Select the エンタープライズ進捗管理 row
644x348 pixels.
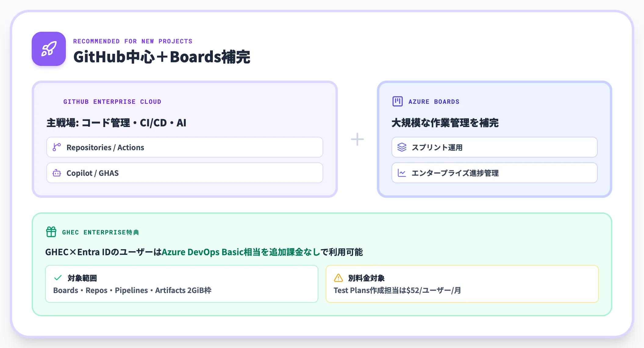pyautogui.click(x=494, y=173)
